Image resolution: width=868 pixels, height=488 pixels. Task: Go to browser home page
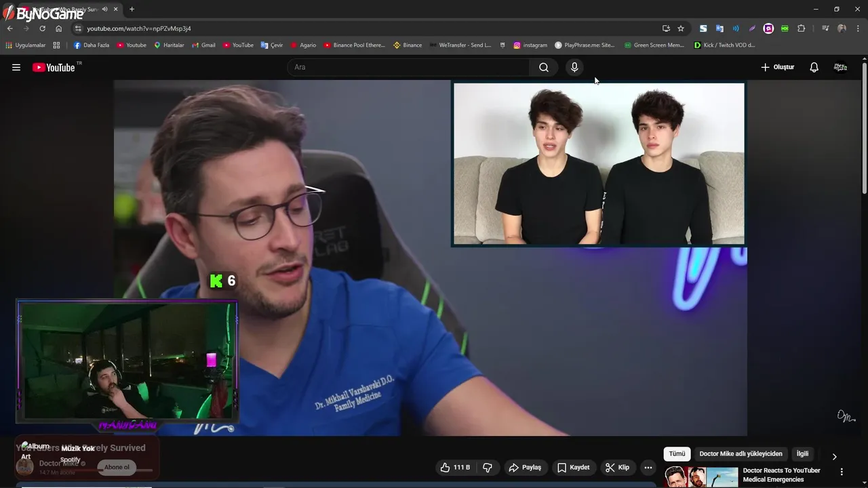[x=58, y=28]
